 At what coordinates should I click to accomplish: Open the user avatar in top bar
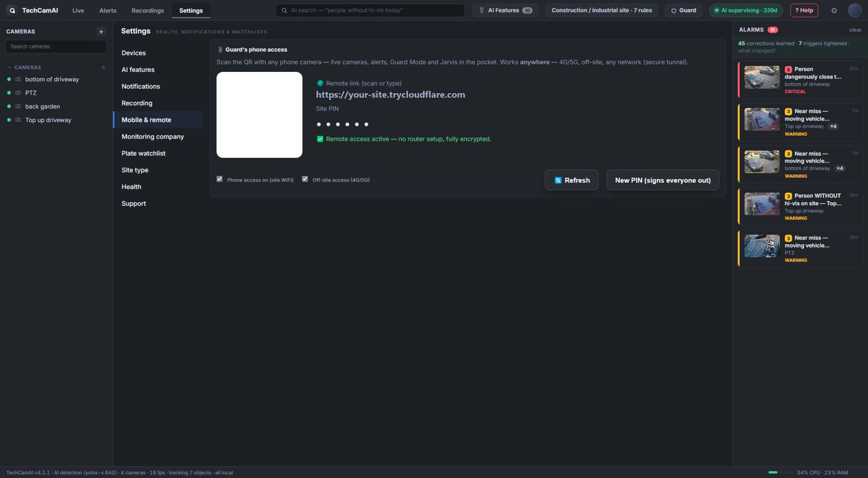(855, 11)
